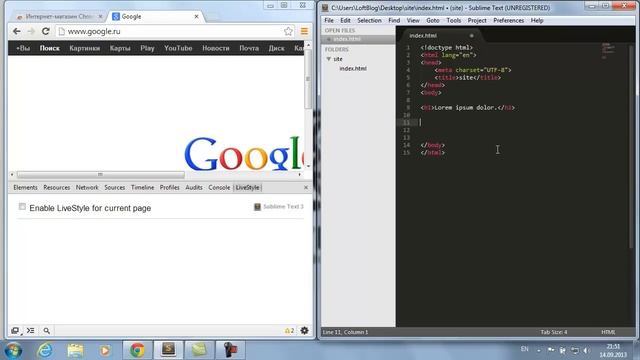Screen dimensions: 640x360
Task: Go forward in Chrome browser
Action: (31, 31)
